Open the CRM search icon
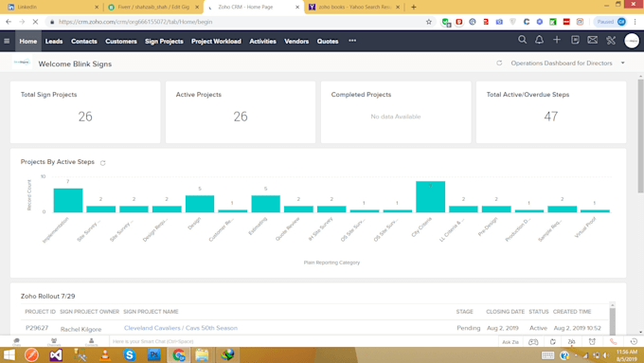The width and height of the screenshot is (644, 363). (x=522, y=40)
